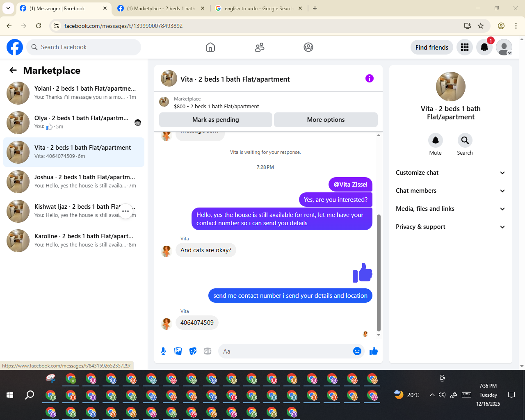Image resolution: width=525 pixels, height=420 pixels.
Task: Go back using the Marketplace back arrow
Action: click(x=13, y=70)
